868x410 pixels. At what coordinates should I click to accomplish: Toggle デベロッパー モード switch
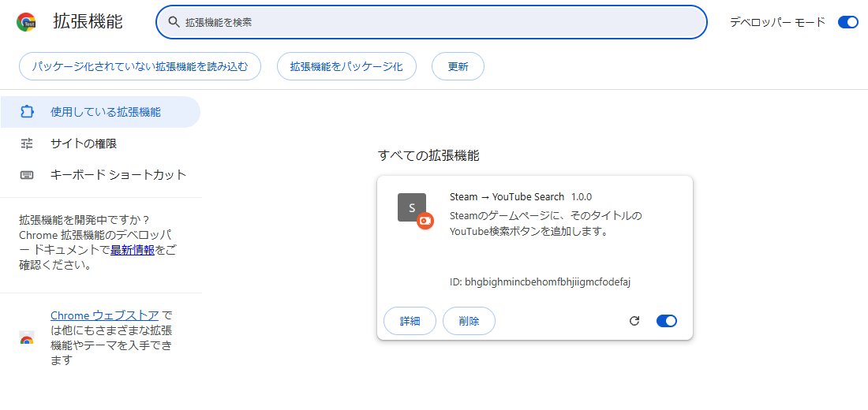click(x=847, y=22)
